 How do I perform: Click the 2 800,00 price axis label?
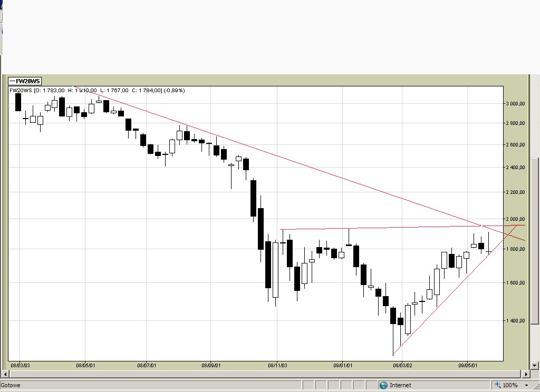[516, 123]
